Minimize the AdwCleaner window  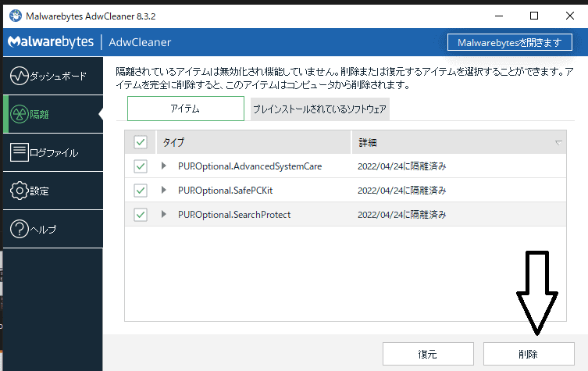pos(499,16)
